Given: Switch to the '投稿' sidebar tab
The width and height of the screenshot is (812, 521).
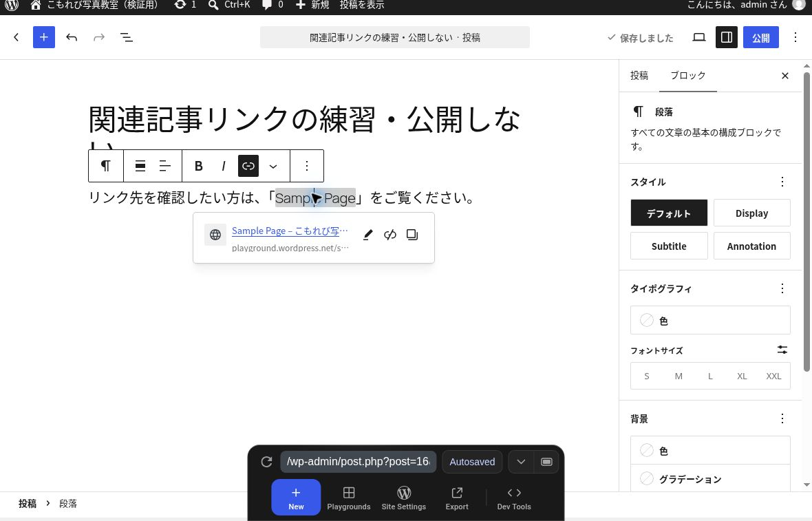Looking at the screenshot, I should (x=639, y=76).
